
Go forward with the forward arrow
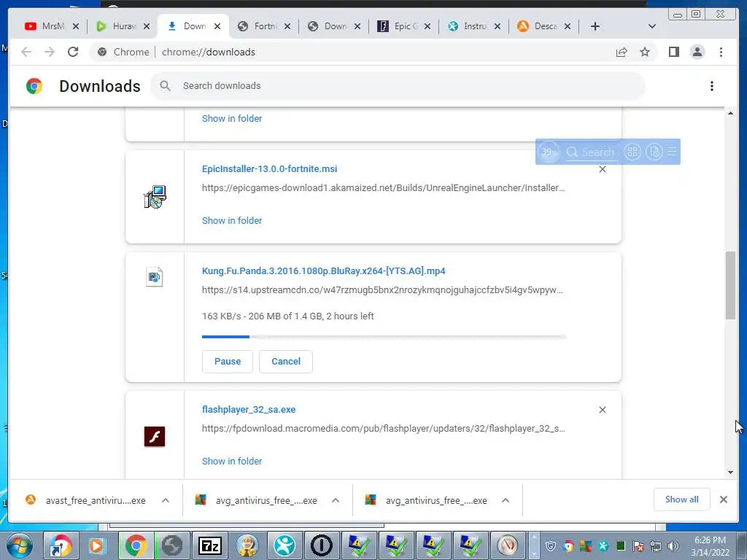tap(50, 52)
